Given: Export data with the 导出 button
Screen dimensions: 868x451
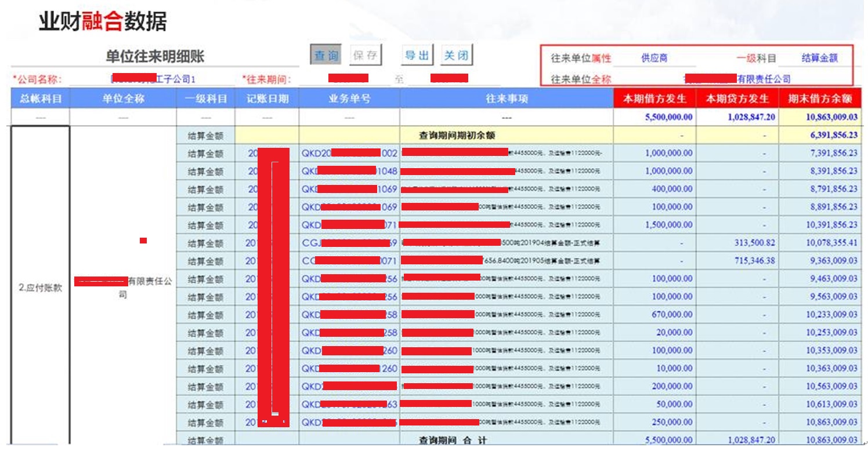Looking at the screenshot, I should [x=417, y=56].
